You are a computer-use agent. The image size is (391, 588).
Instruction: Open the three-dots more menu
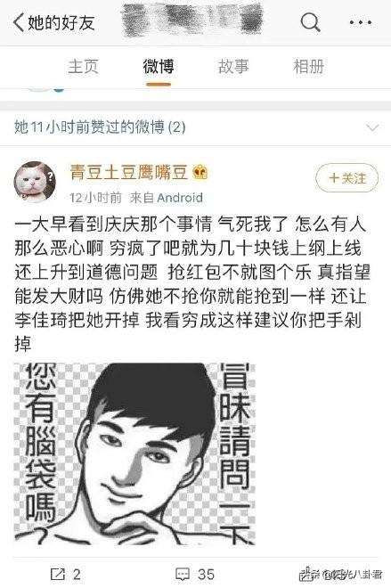(x=360, y=22)
